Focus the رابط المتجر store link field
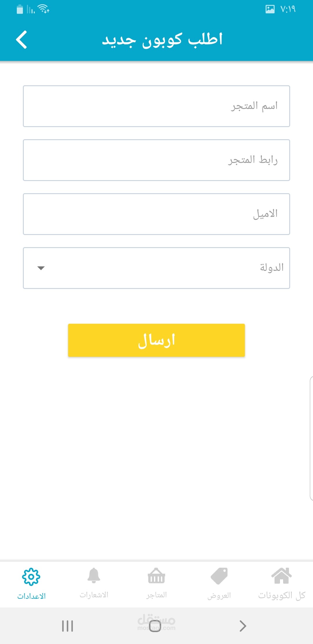 156,160
